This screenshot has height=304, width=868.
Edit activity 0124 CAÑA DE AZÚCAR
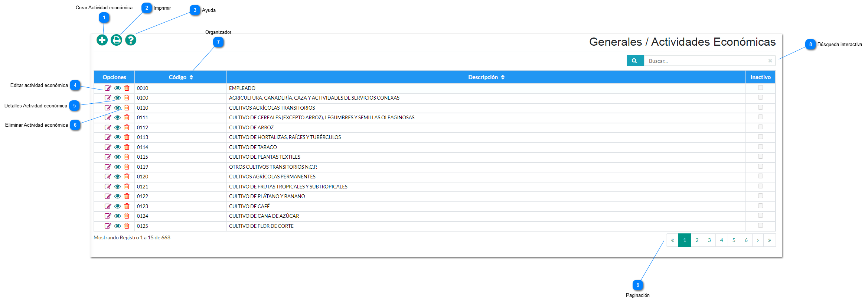tap(108, 216)
